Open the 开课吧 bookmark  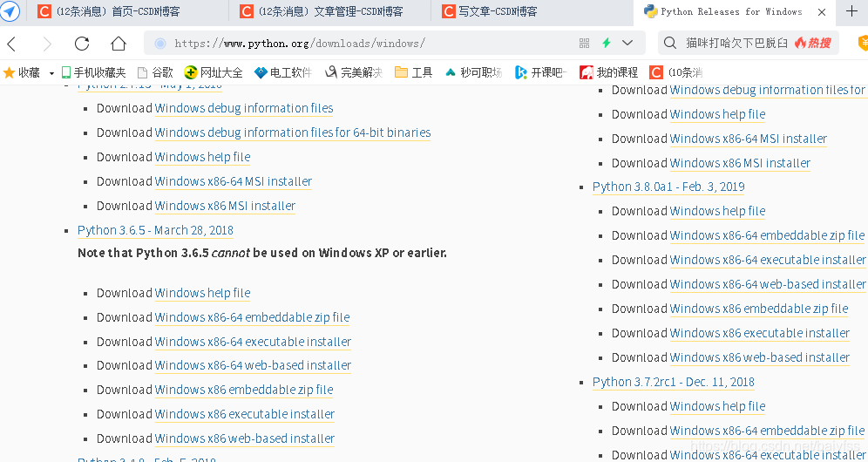point(541,72)
